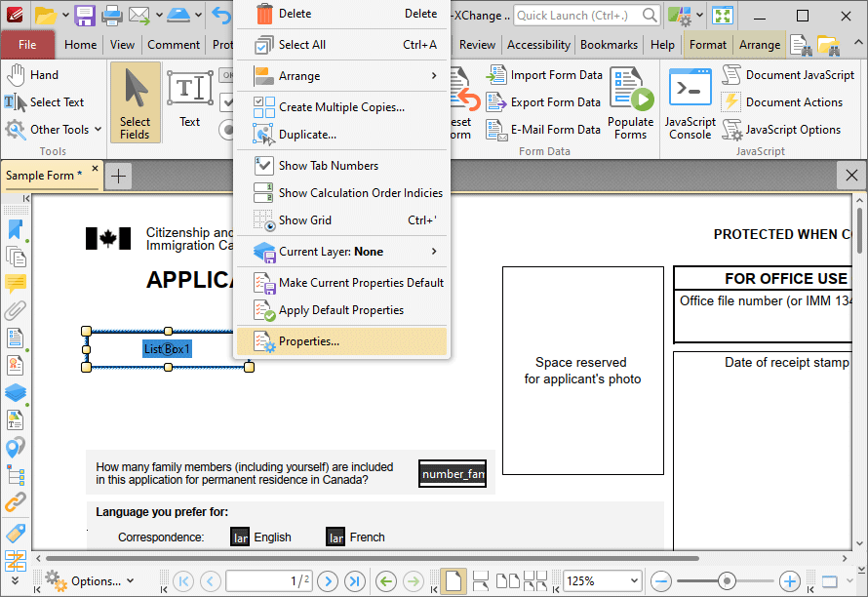Open the Comments pane sidebar icon
The image size is (868, 597).
coord(15,284)
